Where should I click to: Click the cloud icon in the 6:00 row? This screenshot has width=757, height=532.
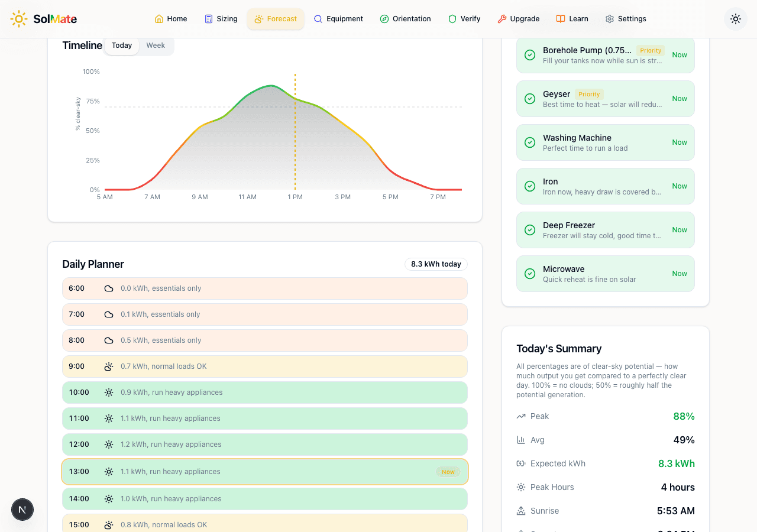109,288
